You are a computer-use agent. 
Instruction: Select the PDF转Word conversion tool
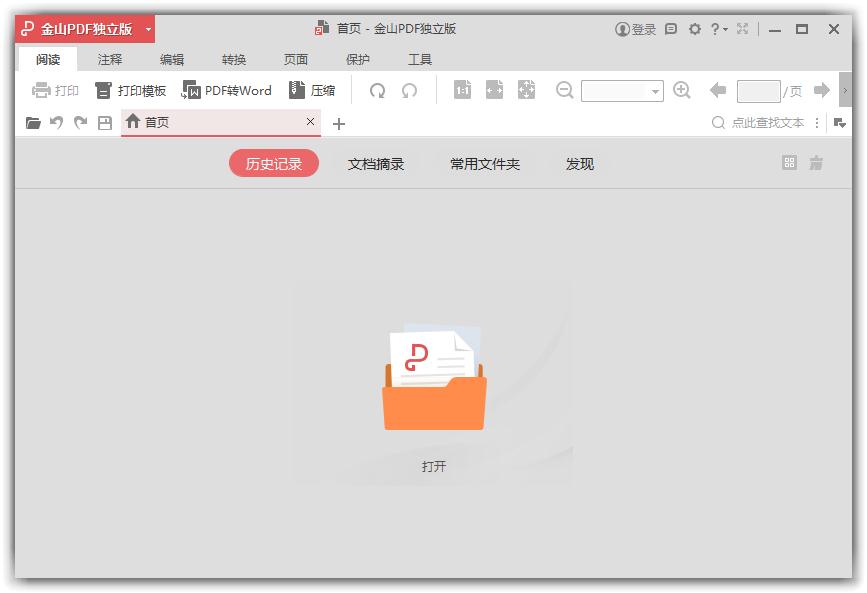[228, 90]
